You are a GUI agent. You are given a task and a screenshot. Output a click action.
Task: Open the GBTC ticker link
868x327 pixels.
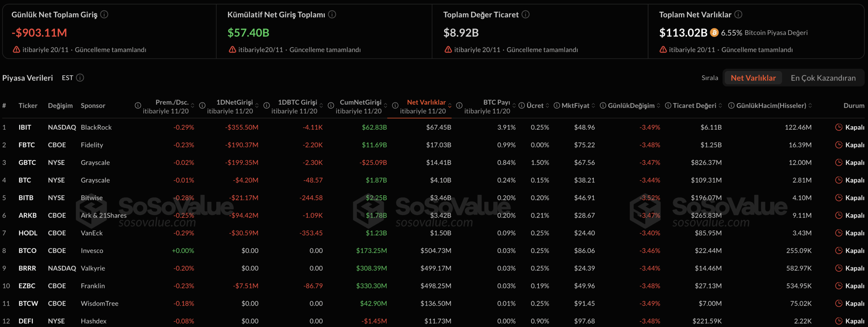[x=27, y=163]
